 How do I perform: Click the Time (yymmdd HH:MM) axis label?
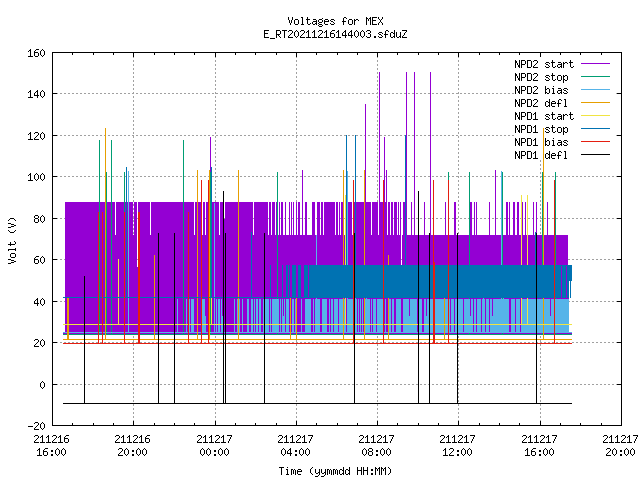click(335, 471)
